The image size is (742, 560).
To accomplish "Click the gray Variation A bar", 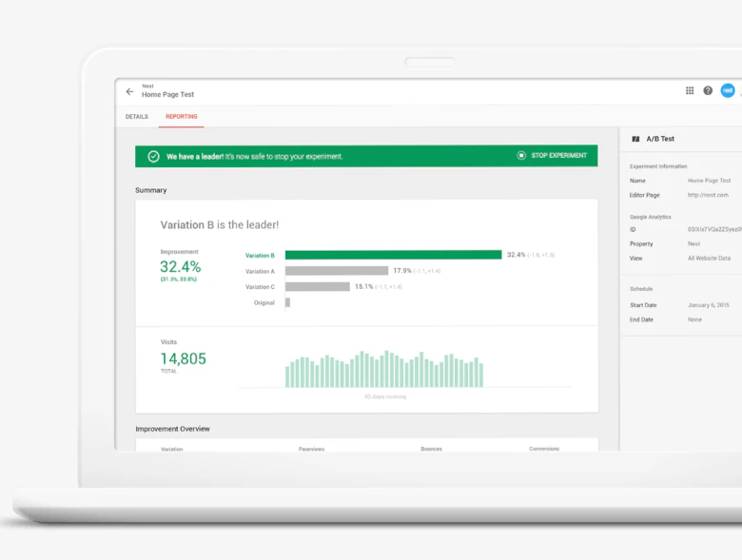I will point(337,271).
